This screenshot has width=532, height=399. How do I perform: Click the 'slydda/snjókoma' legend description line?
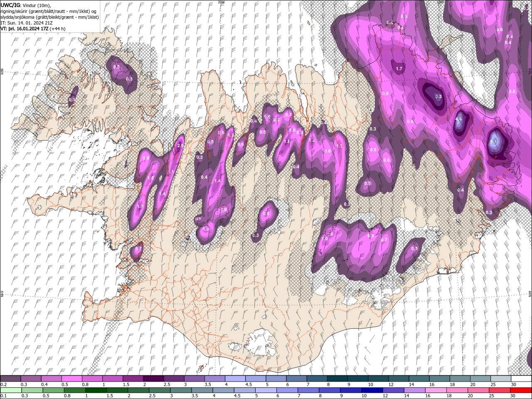tap(49, 17)
